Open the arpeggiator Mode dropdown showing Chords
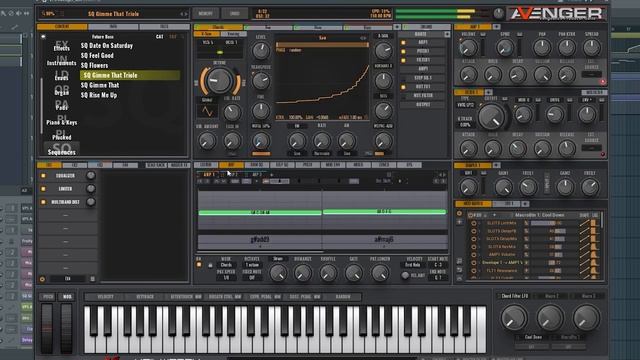This screenshot has width=640, height=360. coord(226,265)
